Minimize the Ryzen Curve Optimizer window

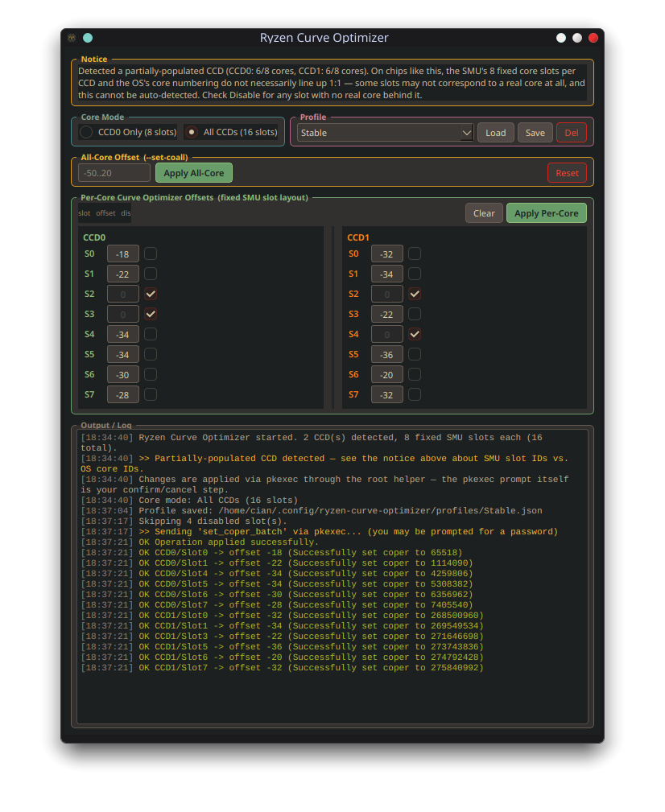pos(561,38)
